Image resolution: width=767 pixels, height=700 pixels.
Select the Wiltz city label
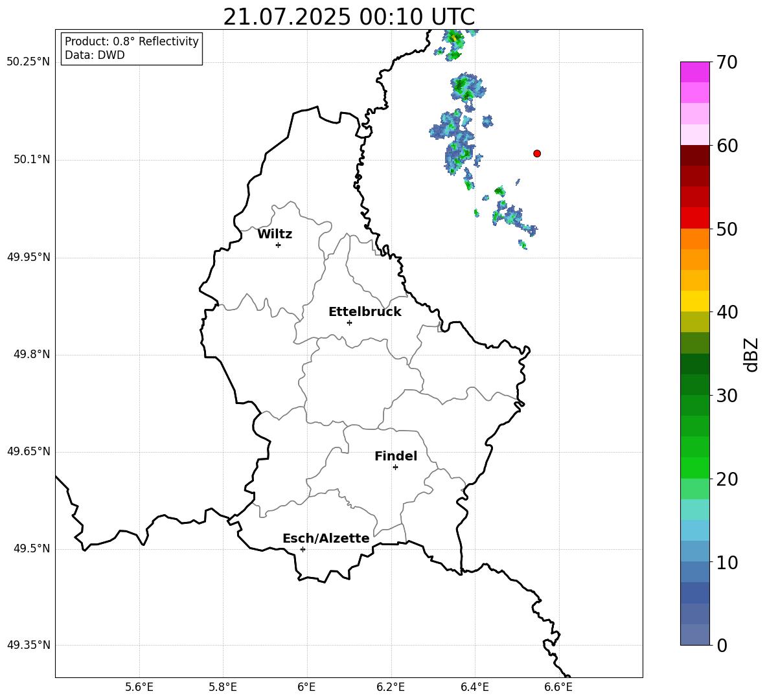pyautogui.click(x=275, y=234)
